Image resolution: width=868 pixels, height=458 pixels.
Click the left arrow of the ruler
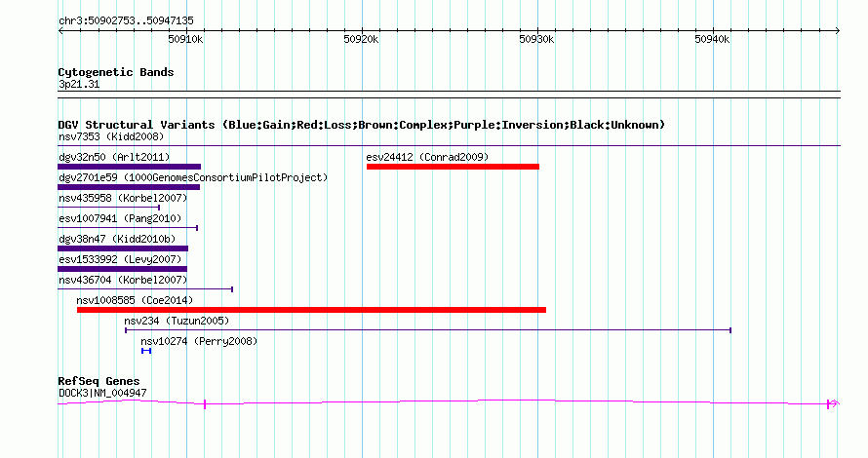(60, 31)
